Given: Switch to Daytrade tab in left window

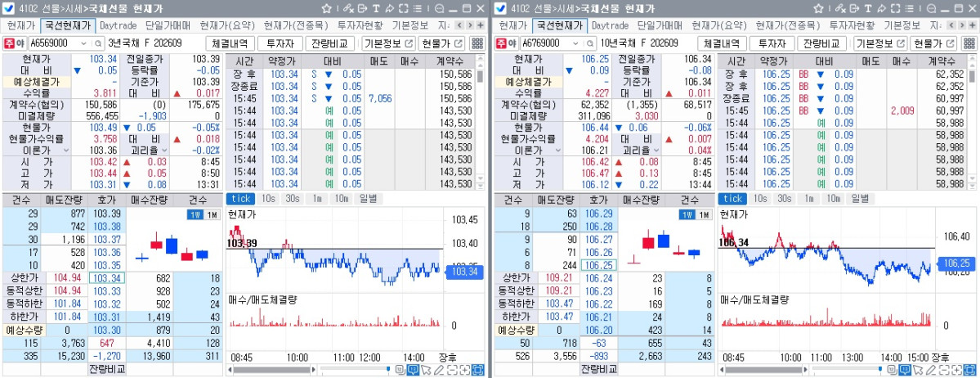Looking at the screenshot, I should click(119, 25).
